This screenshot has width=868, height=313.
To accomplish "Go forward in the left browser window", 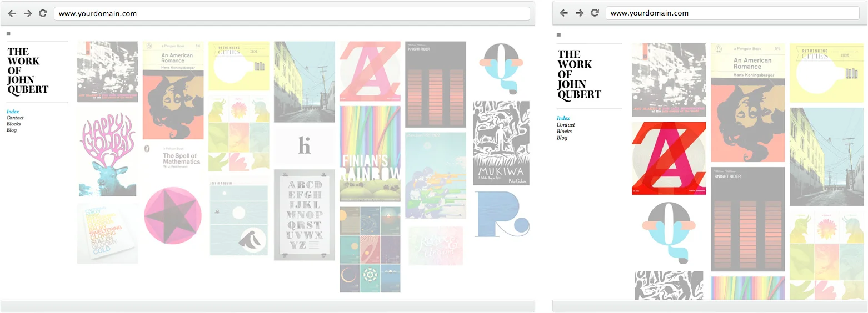I will coord(28,13).
